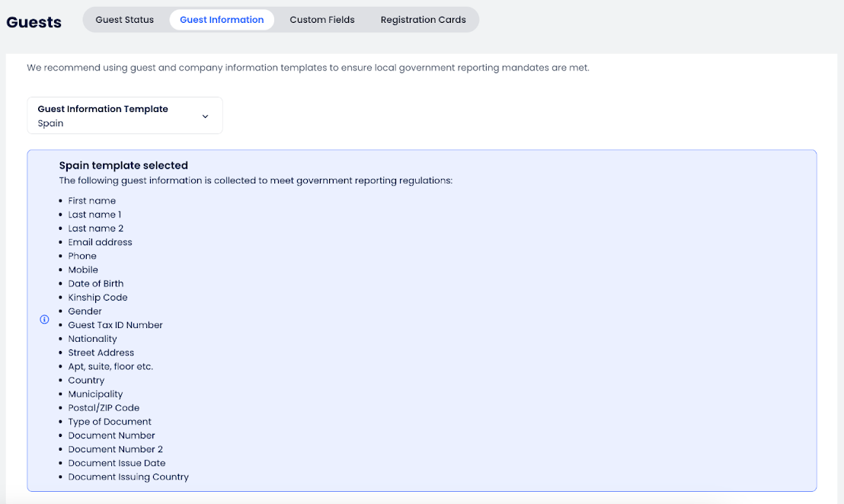The height and width of the screenshot is (504, 844).
Task: Click the info icon in the Spain banner
Action: pos(44,320)
